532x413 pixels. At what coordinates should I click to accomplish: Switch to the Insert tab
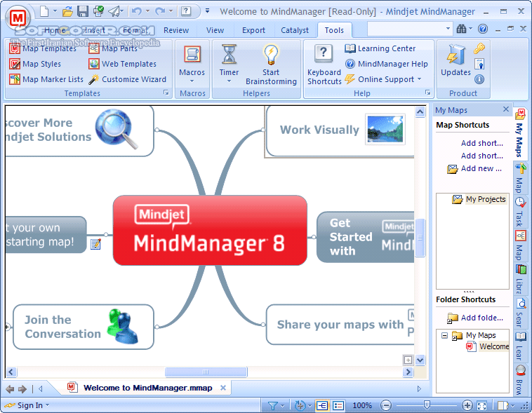click(x=95, y=30)
